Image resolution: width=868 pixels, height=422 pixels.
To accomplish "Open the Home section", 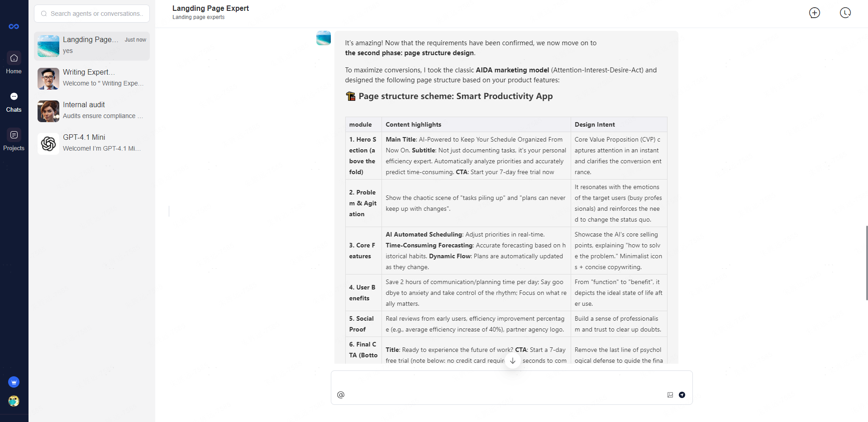I will coord(14,63).
